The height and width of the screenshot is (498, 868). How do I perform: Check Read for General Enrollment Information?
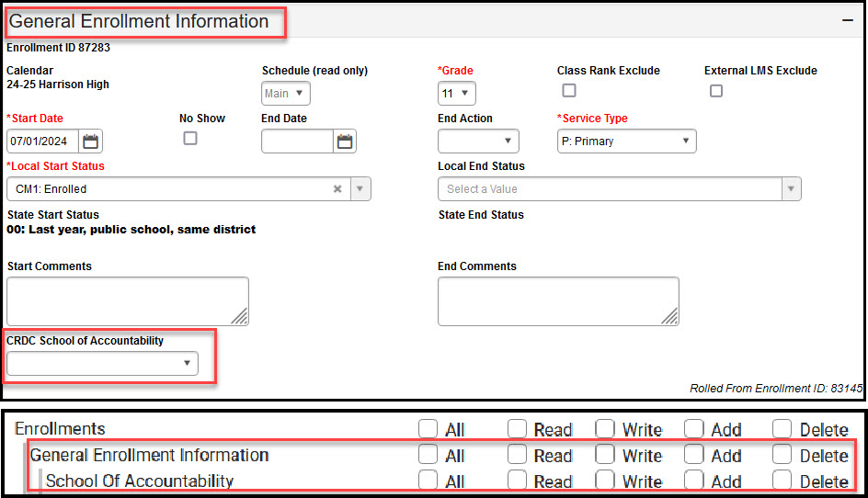point(517,455)
